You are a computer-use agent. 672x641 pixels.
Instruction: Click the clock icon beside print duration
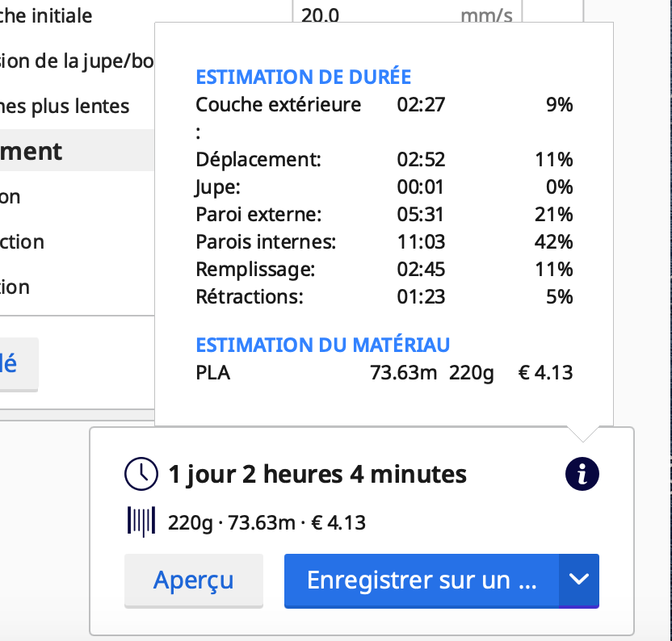click(141, 474)
